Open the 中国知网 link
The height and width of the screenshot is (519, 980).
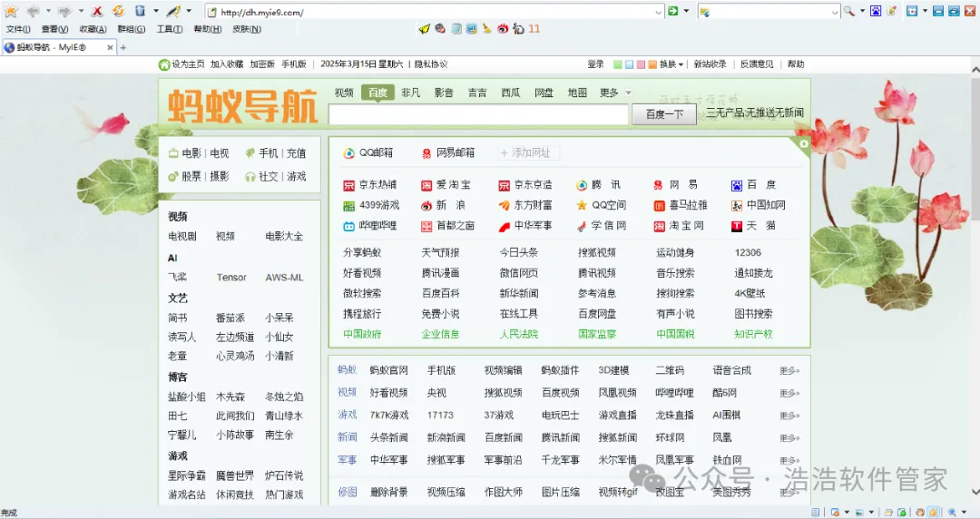tap(758, 205)
